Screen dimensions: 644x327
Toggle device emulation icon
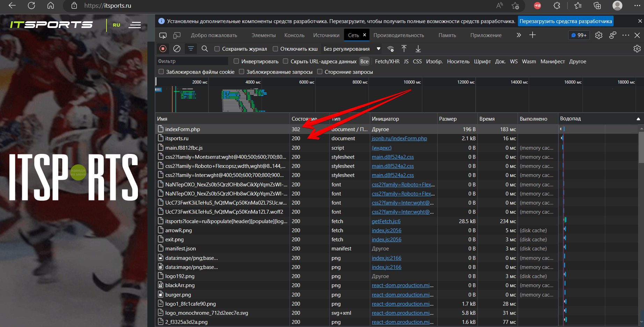[x=177, y=35]
